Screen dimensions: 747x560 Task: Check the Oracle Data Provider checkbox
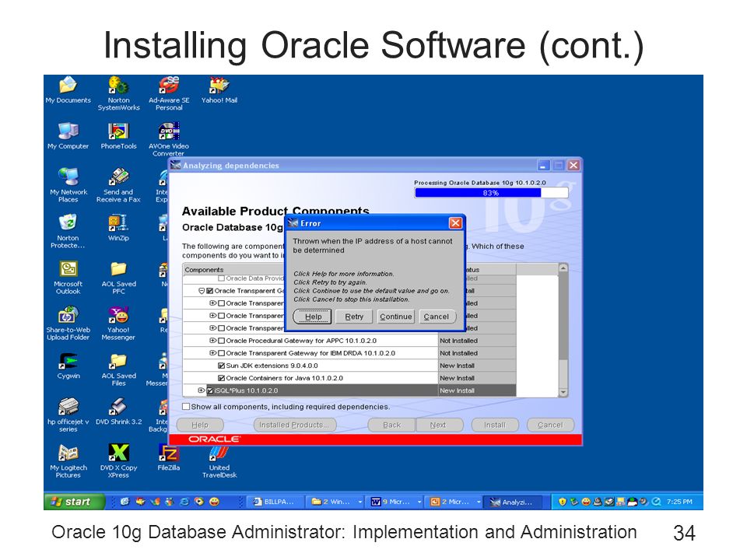coord(222,278)
